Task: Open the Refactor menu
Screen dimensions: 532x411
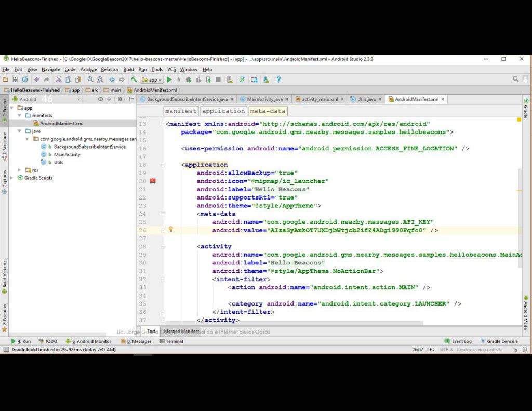Action: (x=109, y=69)
